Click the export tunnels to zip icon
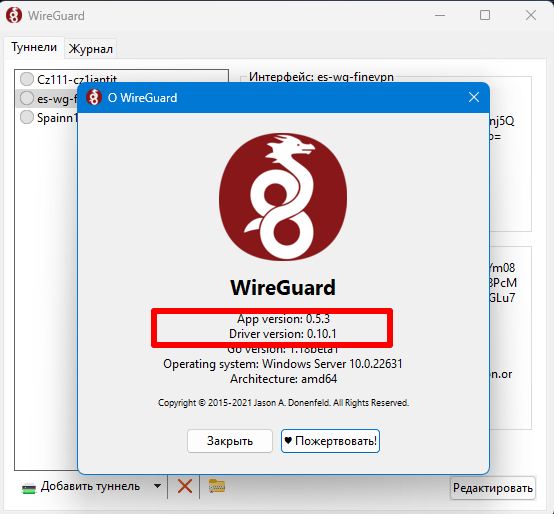The image size is (554, 514). tap(217, 486)
